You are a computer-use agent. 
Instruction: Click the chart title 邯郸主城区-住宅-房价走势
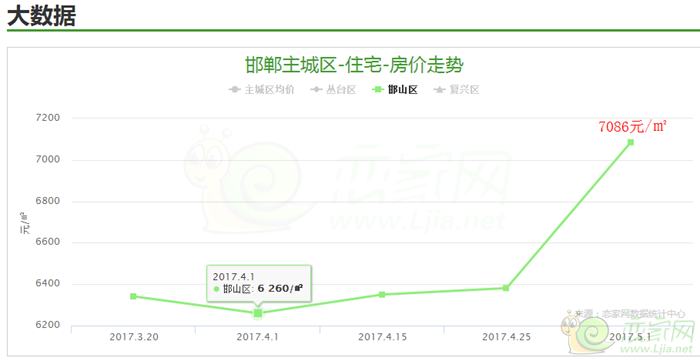point(354,65)
